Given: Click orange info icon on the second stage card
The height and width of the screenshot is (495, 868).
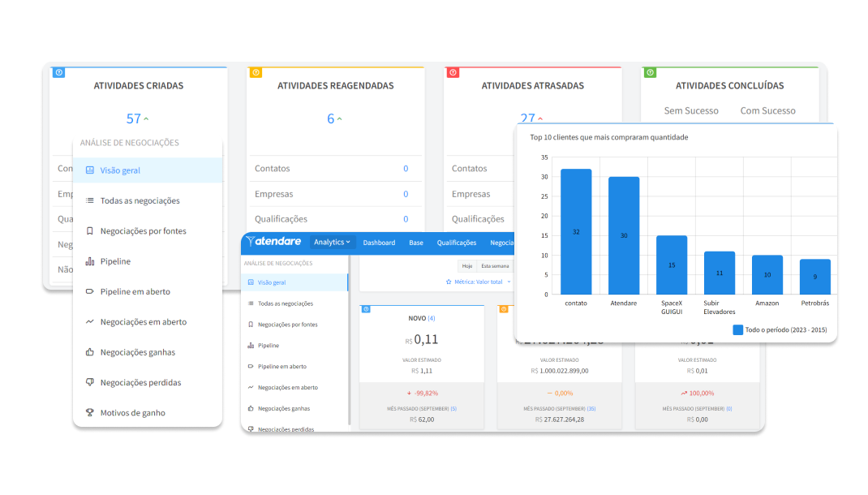Looking at the screenshot, I should pyautogui.click(x=504, y=309).
